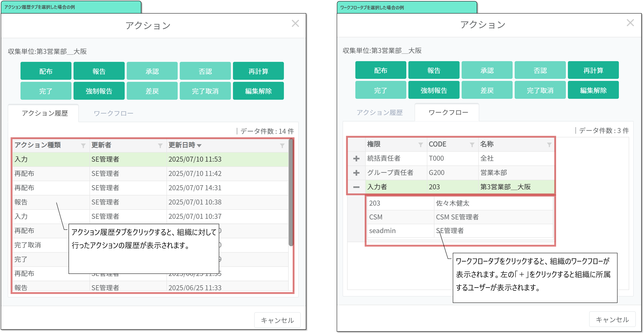The image size is (644, 334).
Task: Click キャンセル button in left dialog
Action: 277,320
